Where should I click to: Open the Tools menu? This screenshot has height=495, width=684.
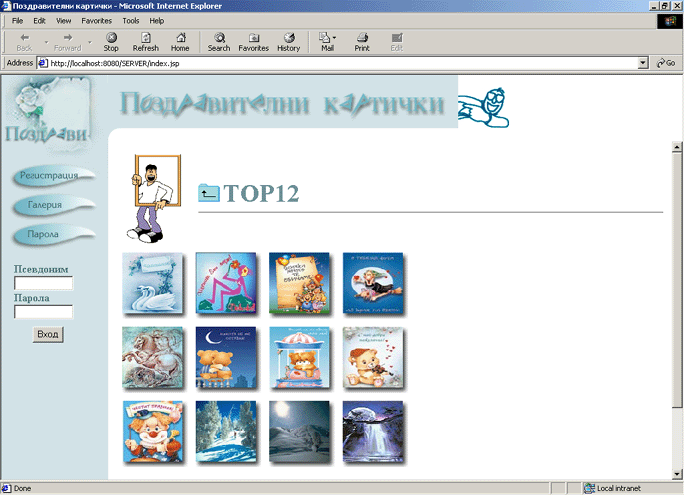(131, 20)
